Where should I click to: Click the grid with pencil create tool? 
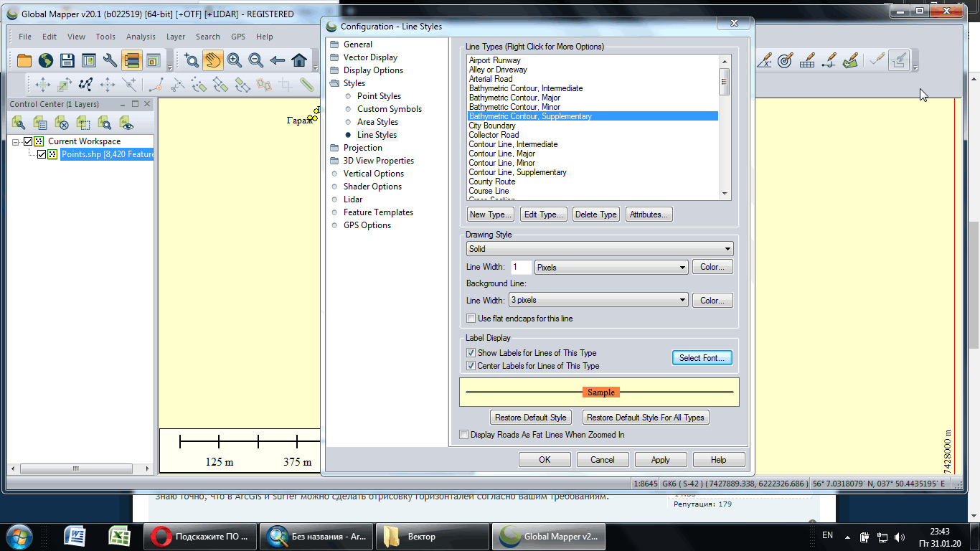pyautogui.click(x=807, y=61)
